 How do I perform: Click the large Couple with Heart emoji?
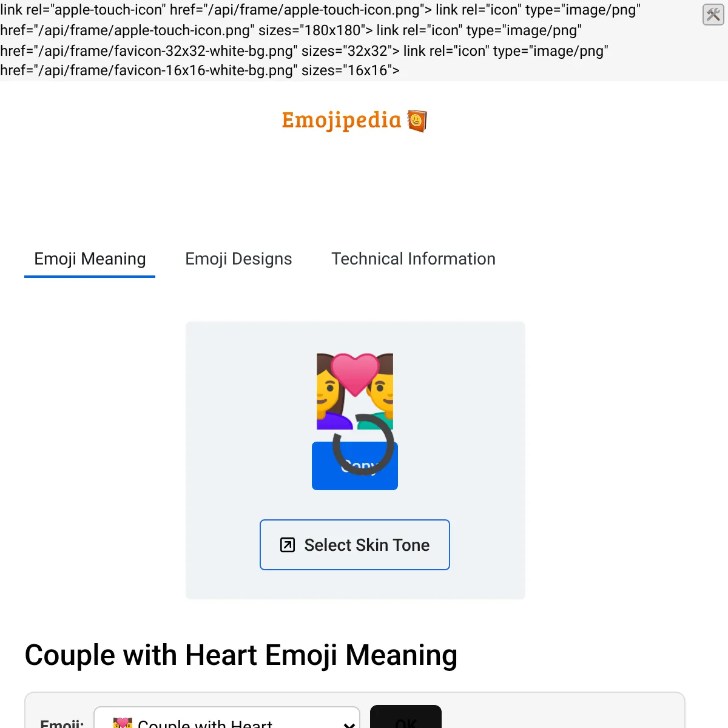[355, 391]
